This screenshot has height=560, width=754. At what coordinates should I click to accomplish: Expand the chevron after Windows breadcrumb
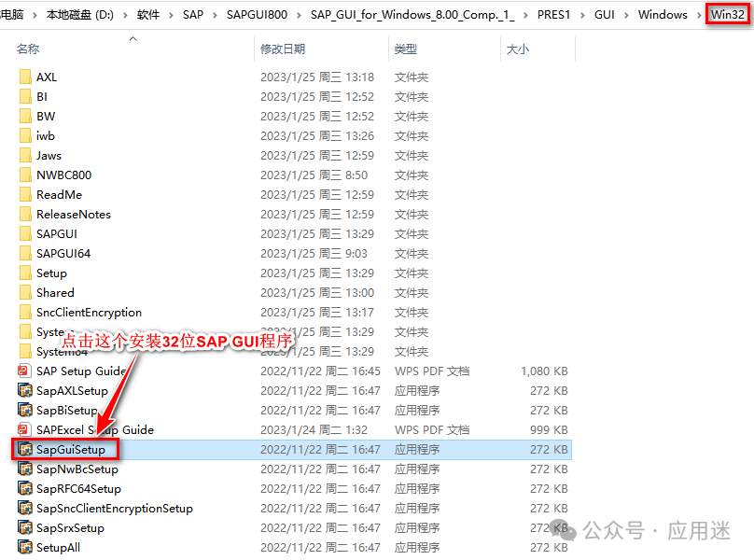[x=699, y=15]
